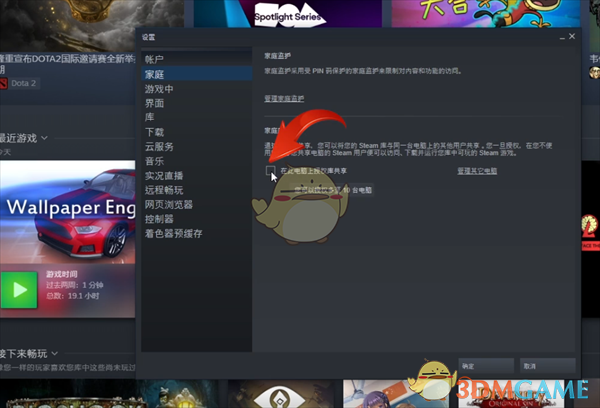Cancel settings with the 取消 button
This screenshot has width=600, height=408.
[x=547, y=366]
